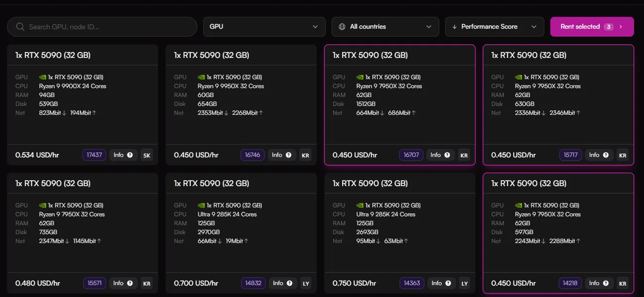This screenshot has width=644, height=297.
Task: Click the 14832 performance score badge
Action: click(253, 283)
